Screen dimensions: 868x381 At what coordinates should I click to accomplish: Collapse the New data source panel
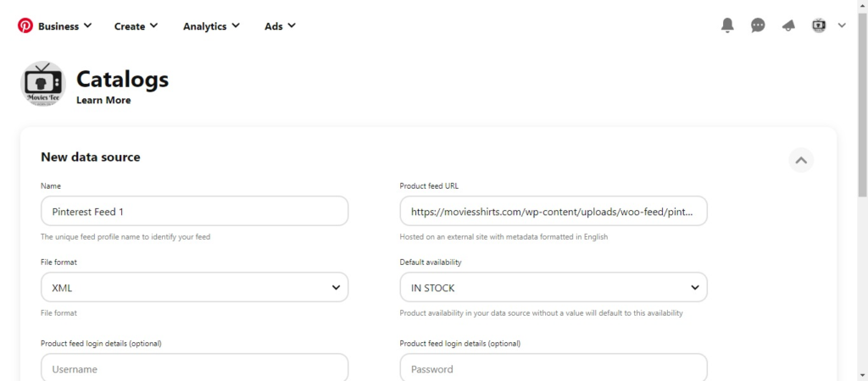tap(801, 159)
